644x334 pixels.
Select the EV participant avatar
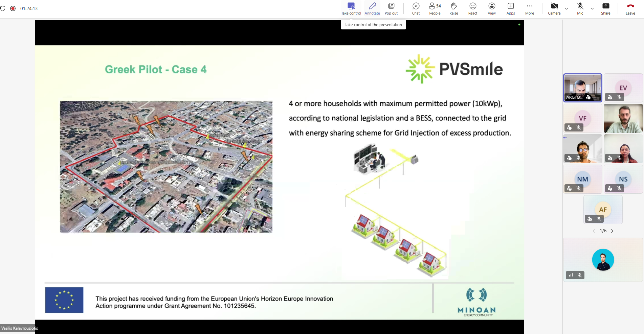623,88
